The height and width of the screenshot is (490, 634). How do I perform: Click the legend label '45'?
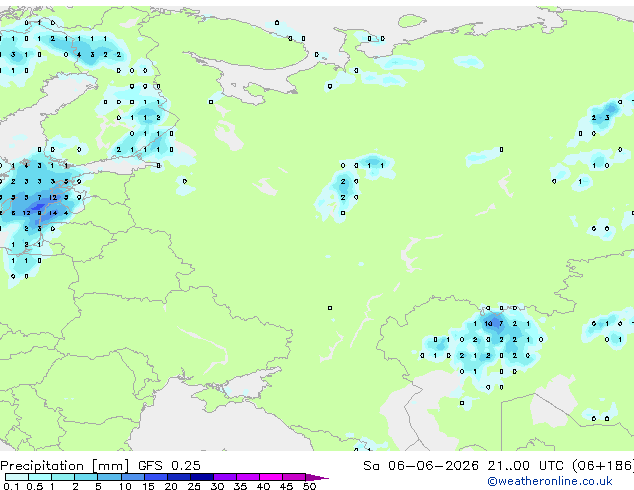(286, 486)
